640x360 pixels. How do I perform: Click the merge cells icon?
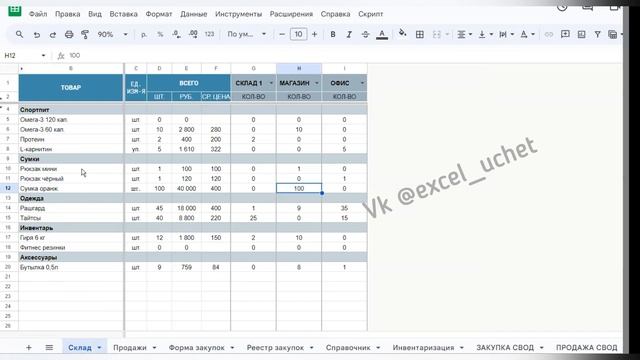(437, 35)
